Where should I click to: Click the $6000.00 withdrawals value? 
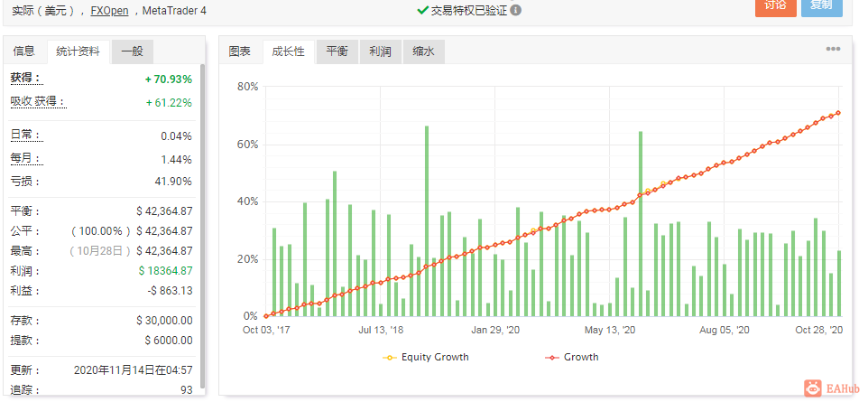pyautogui.click(x=169, y=341)
